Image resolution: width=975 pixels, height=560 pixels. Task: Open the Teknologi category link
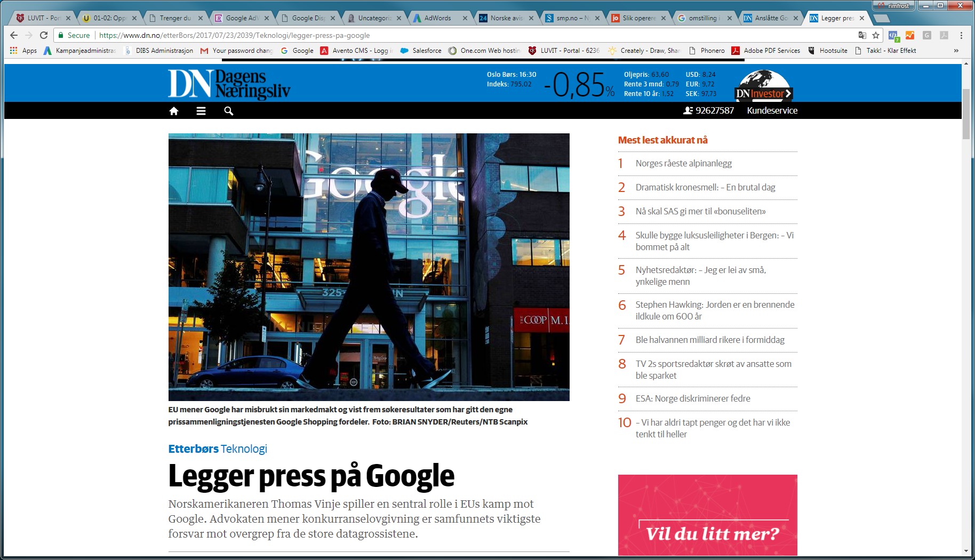pyautogui.click(x=244, y=449)
